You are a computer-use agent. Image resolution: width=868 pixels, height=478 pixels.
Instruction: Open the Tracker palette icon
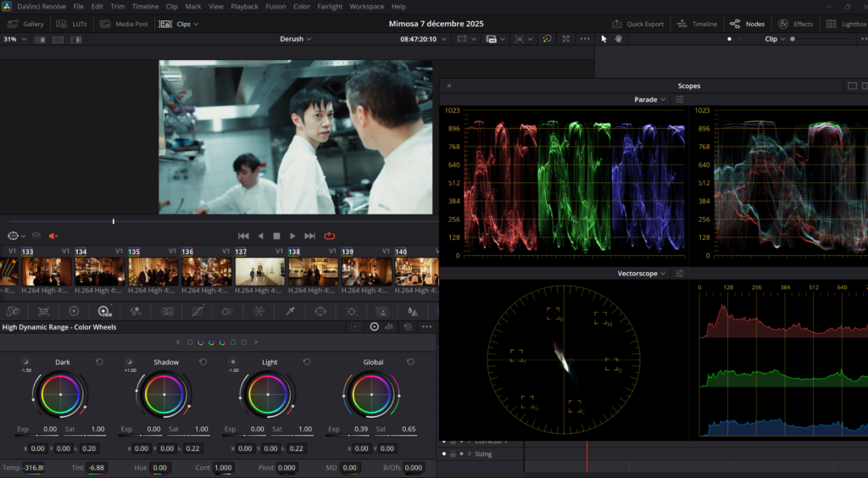[351, 311]
